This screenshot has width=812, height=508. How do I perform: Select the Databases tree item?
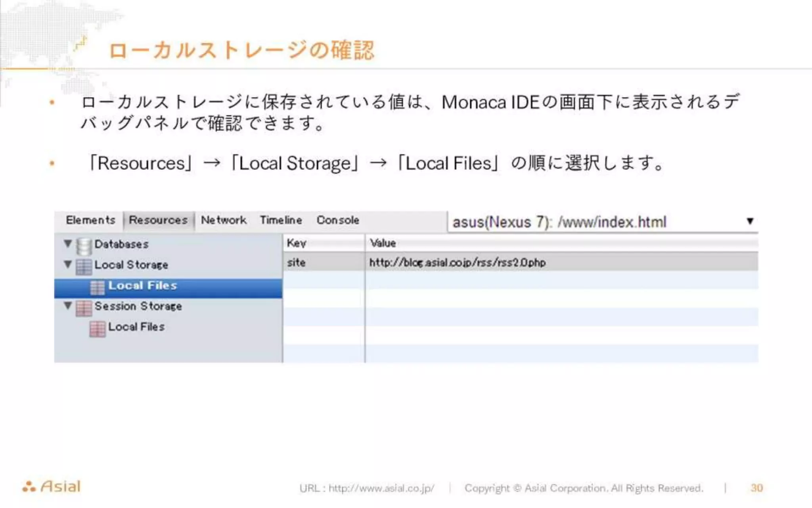(121, 244)
